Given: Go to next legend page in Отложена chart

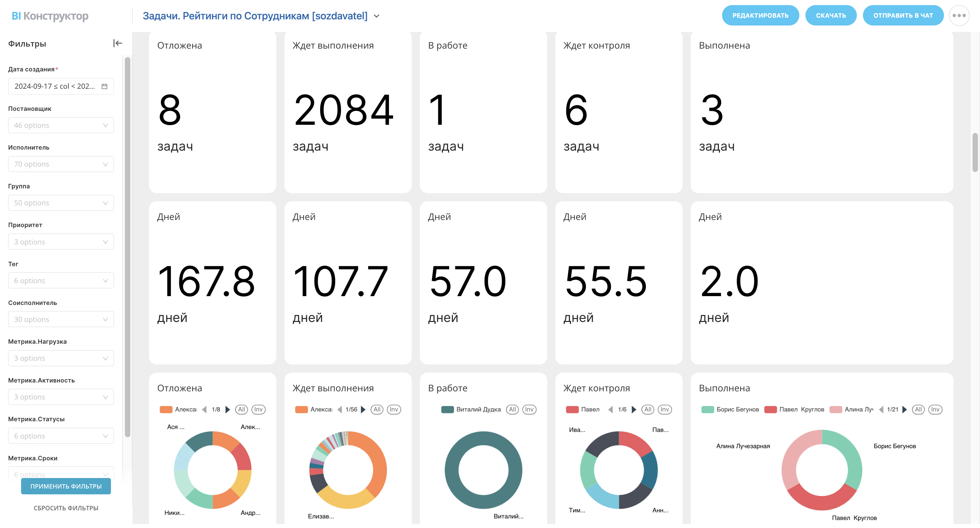Looking at the screenshot, I should coord(228,409).
